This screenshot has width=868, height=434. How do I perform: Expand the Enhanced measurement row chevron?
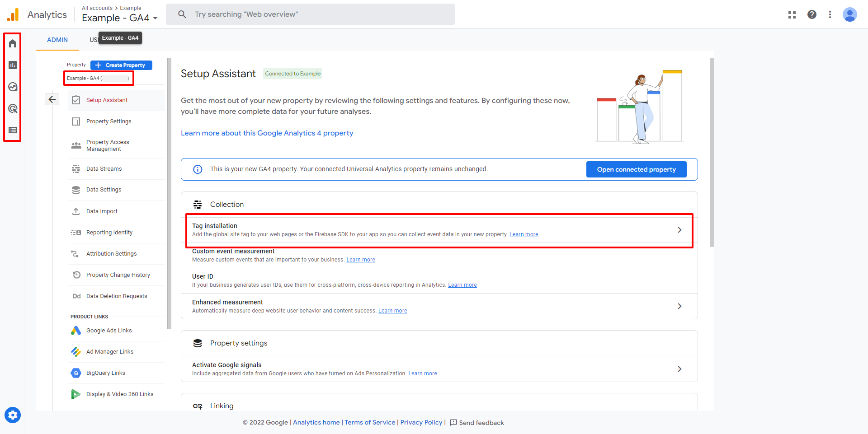tap(679, 306)
